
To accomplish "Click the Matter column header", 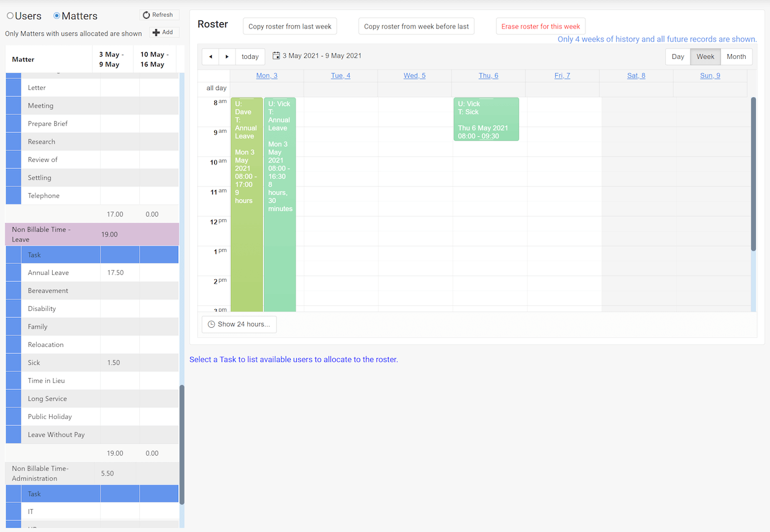I will point(49,59).
